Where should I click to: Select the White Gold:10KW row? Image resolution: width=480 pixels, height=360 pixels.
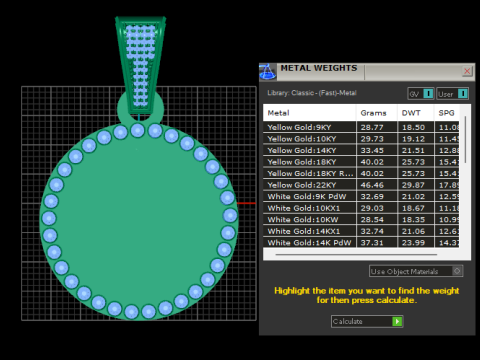361,220
